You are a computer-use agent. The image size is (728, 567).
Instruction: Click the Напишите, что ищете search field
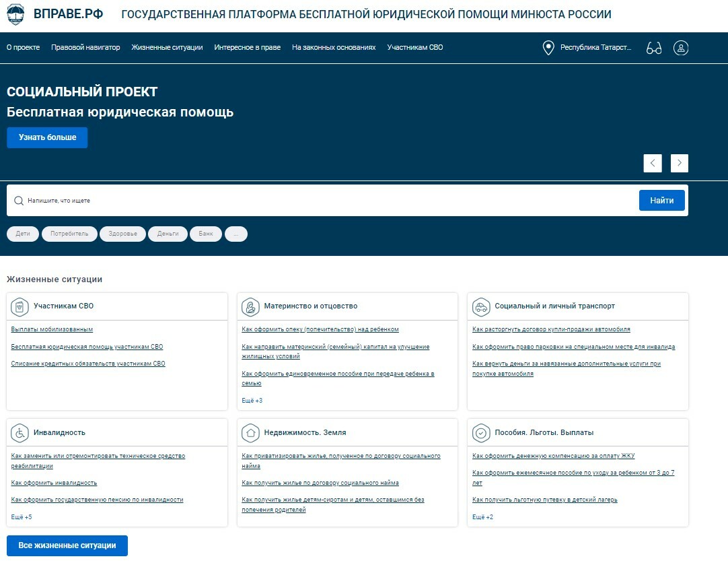click(323, 201)
